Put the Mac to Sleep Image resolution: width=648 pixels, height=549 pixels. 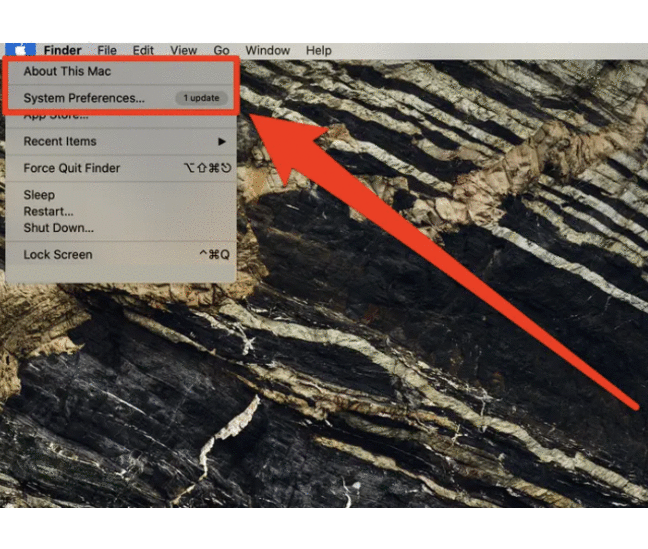[39, 195]
